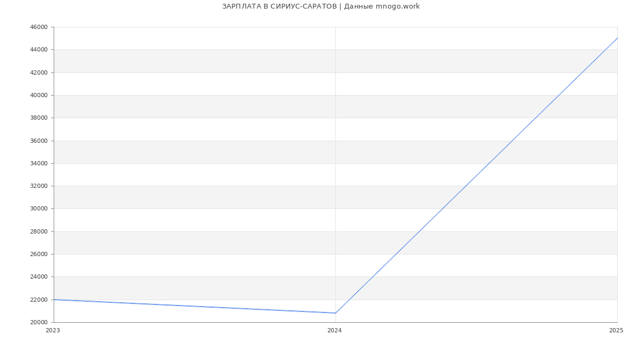644x349 pixels.
Task: Click the chart title about Сириус-Саратов salary
Action: click(x=321, y=6)
